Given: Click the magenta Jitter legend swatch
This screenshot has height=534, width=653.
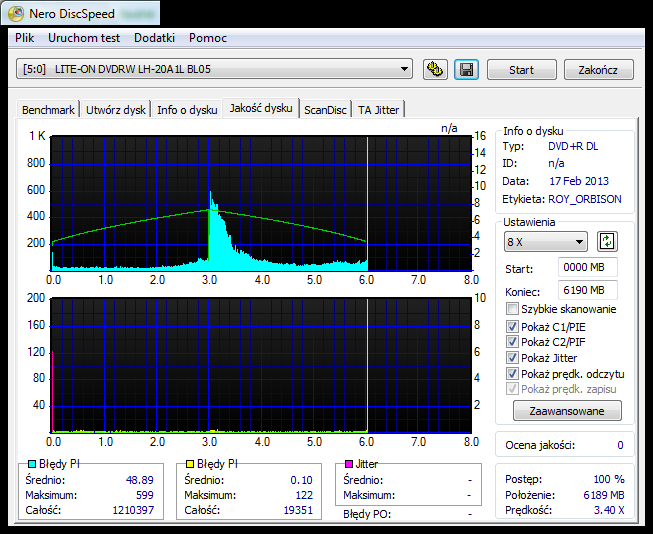Looking at the screenshot, I should 349,464.
